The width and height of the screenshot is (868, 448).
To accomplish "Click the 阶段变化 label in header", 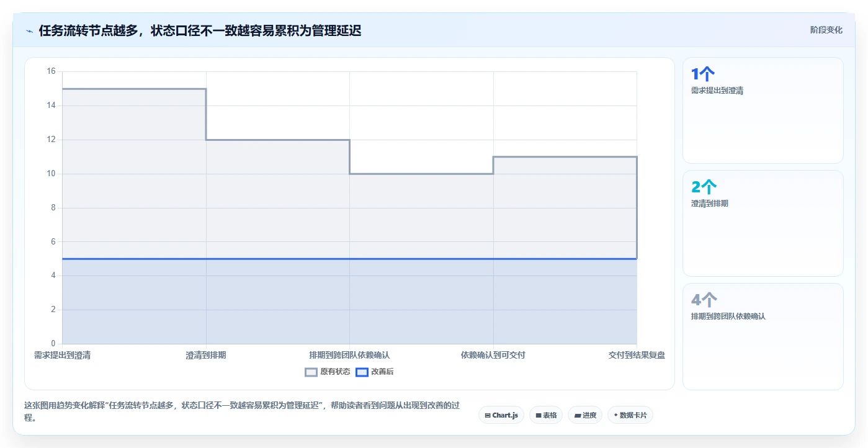I will pyautogui.click(x=826, y=30).
